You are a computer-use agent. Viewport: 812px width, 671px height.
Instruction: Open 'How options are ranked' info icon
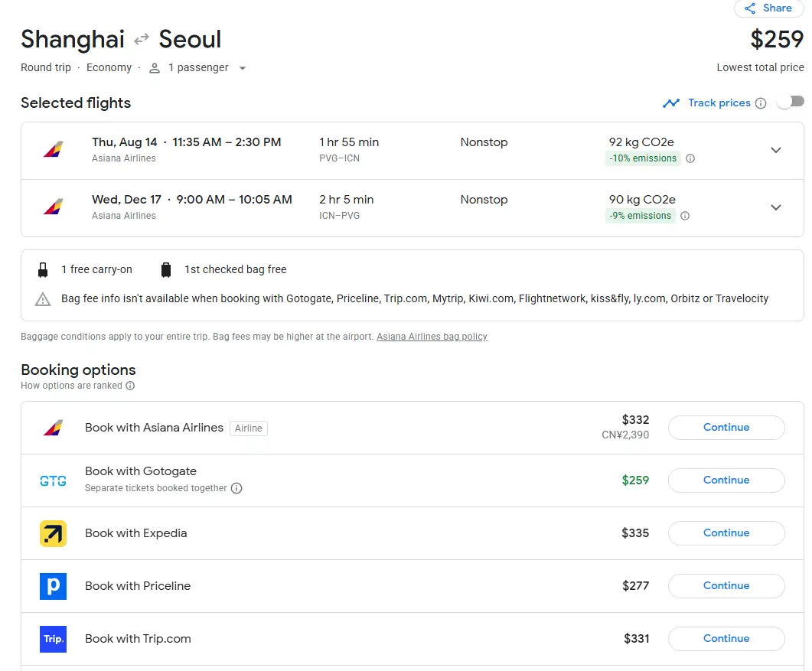point(131,386)
